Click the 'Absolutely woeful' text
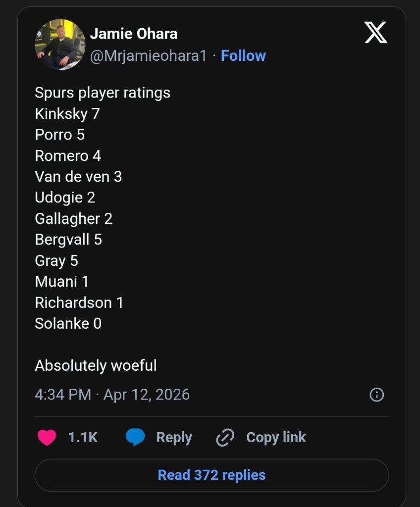 coord(96,366)
